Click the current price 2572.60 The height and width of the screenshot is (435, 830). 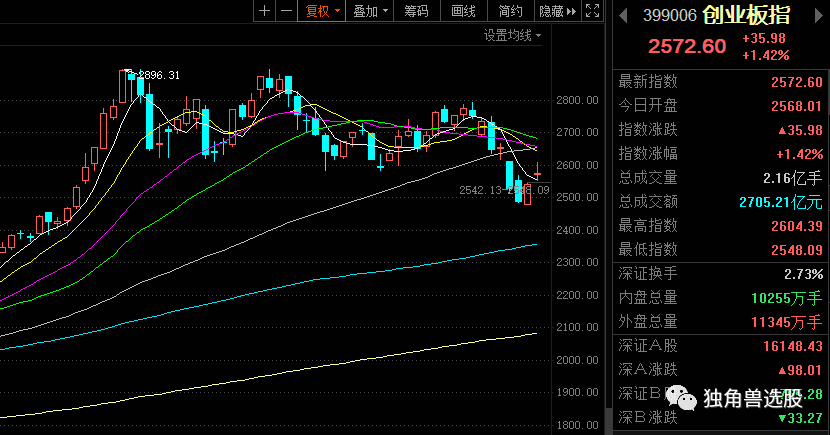[x=687, y=47]
